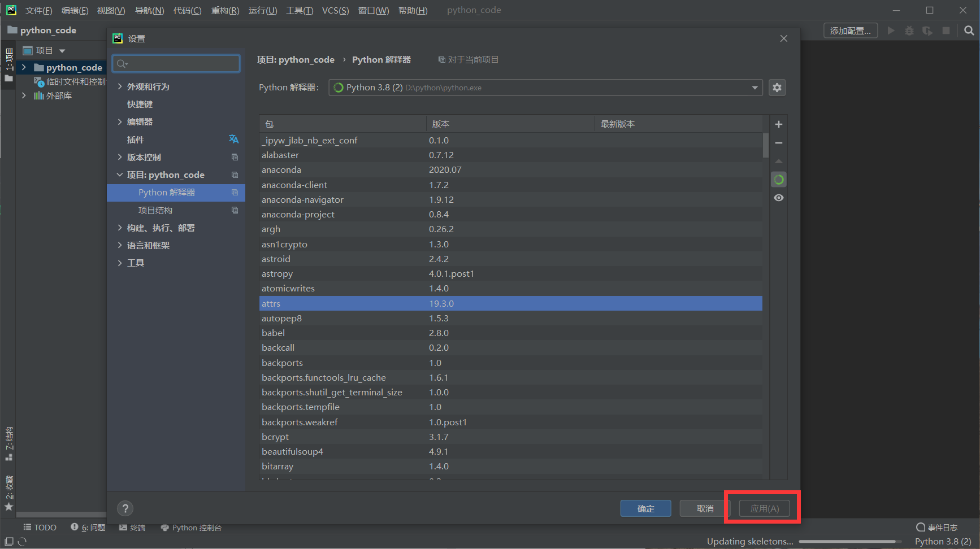Click the 添加配置... button

point(851,30)
